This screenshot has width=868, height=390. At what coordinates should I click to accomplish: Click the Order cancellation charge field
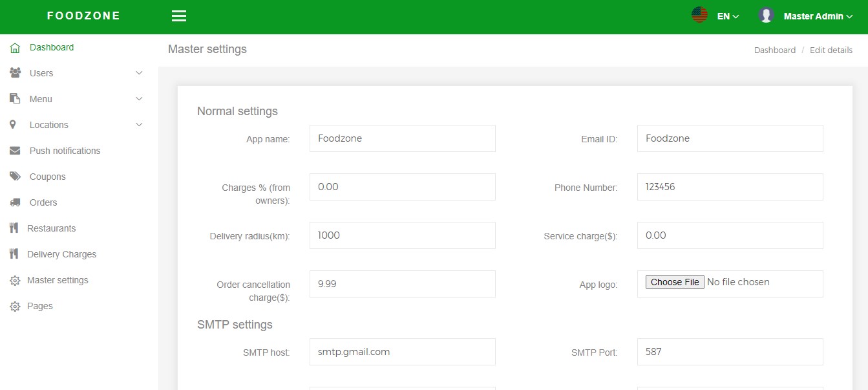tap(403, 284)
